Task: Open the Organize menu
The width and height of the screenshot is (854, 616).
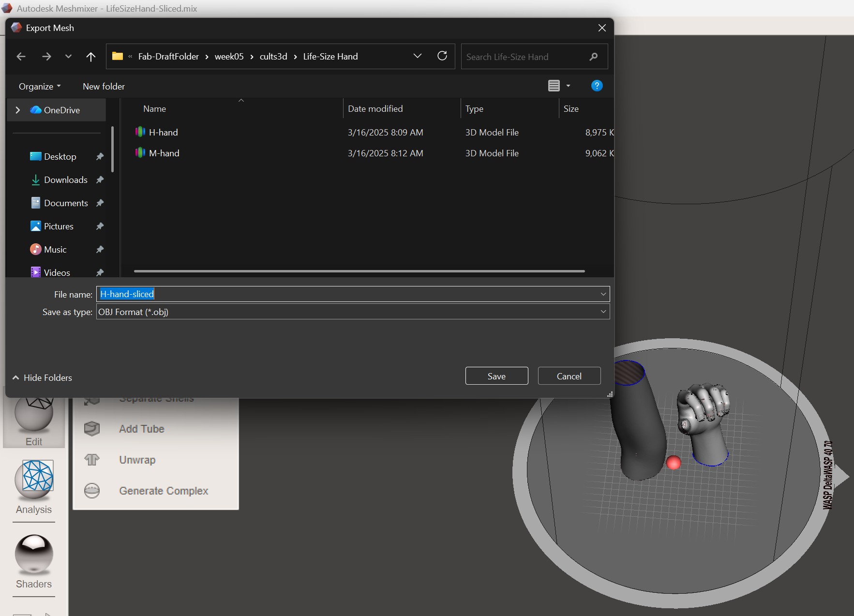Action: (x=40, y=86)
